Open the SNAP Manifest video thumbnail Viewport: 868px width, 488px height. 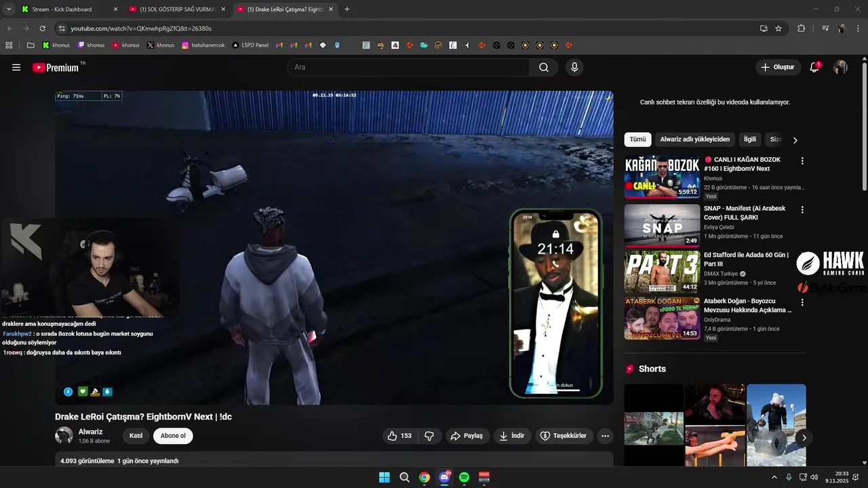tap(662, 226)
